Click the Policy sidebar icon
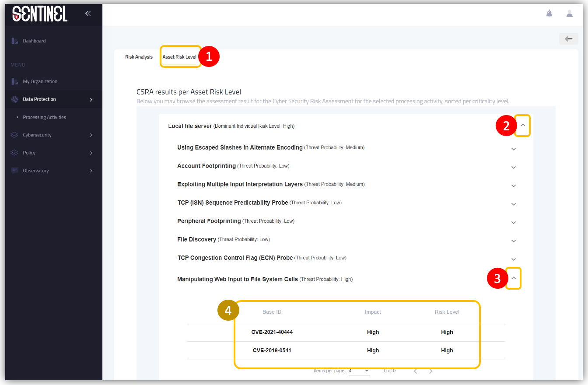The image size is (588, 385). pyautogui.click(x=14, y=153)
